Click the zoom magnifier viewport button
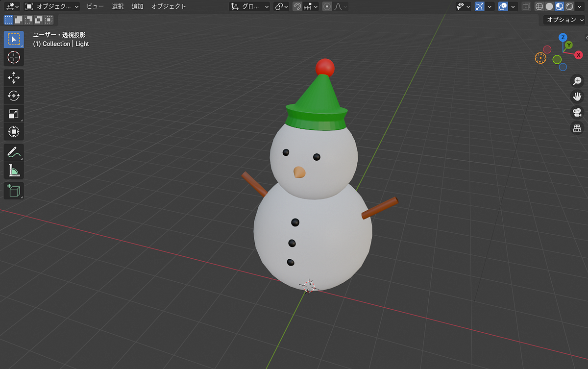Image resolution: width=588 pixels, height=369 pixels. (x=578, y=81)
